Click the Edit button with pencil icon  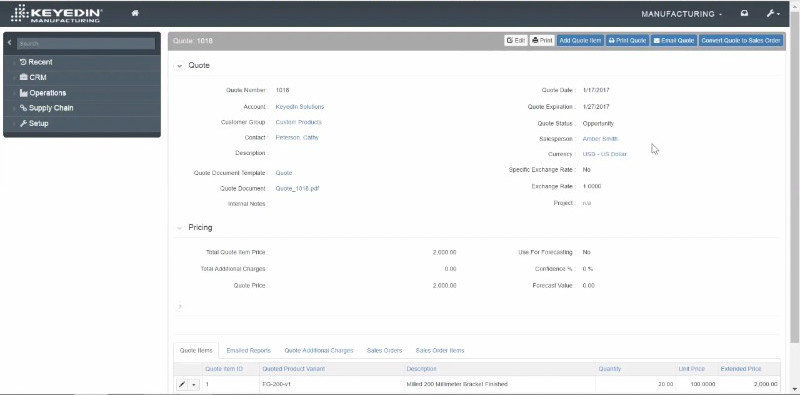[x=516, y=40]
